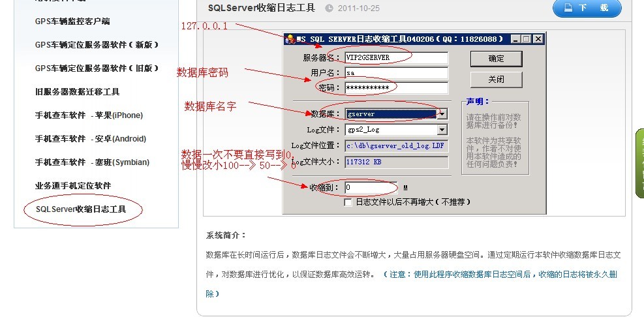Go to 旧服务器数据迁移工具 page

pos(77,92)
